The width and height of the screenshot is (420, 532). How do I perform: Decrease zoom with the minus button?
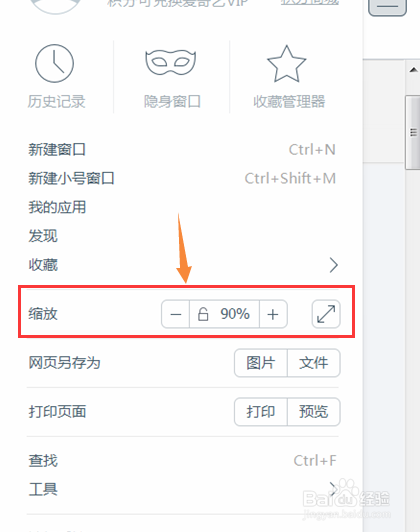[175, 314]
